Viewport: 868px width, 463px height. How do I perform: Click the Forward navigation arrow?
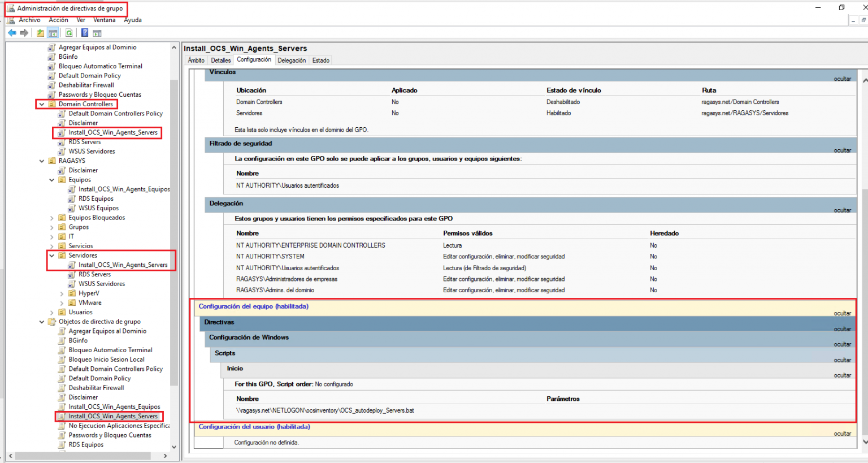24,32
